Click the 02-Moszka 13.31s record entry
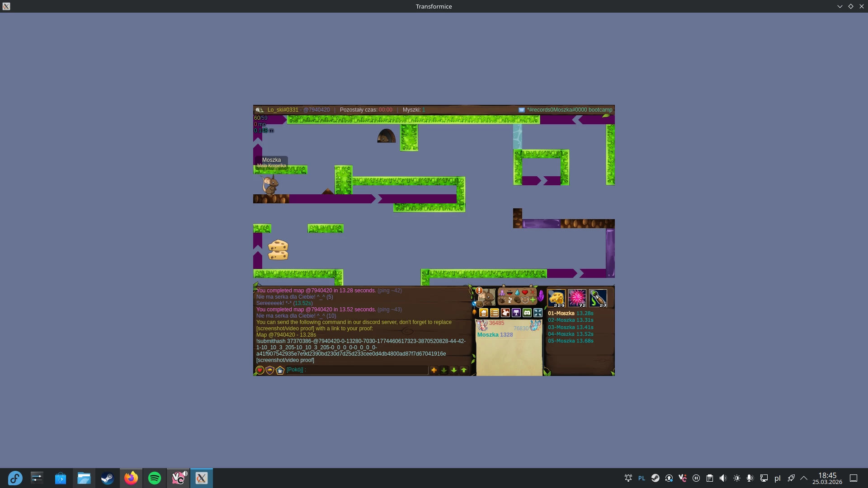Image resolution: width=868 pixels, height=488 pixels. tap(571, 320)
